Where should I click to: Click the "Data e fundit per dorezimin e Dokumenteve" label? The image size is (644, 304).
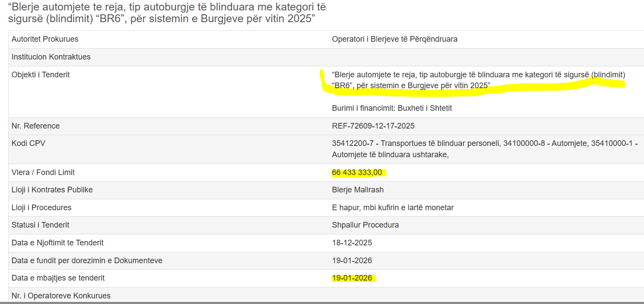pos(87,261)
